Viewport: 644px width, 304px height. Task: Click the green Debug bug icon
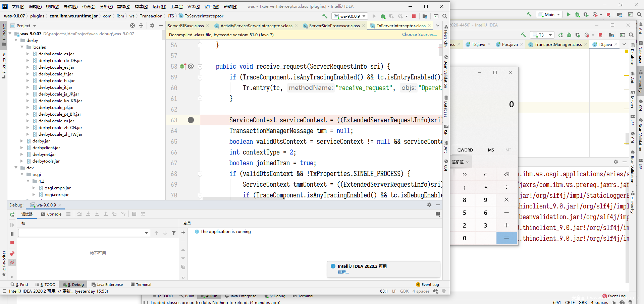[383, 16]
